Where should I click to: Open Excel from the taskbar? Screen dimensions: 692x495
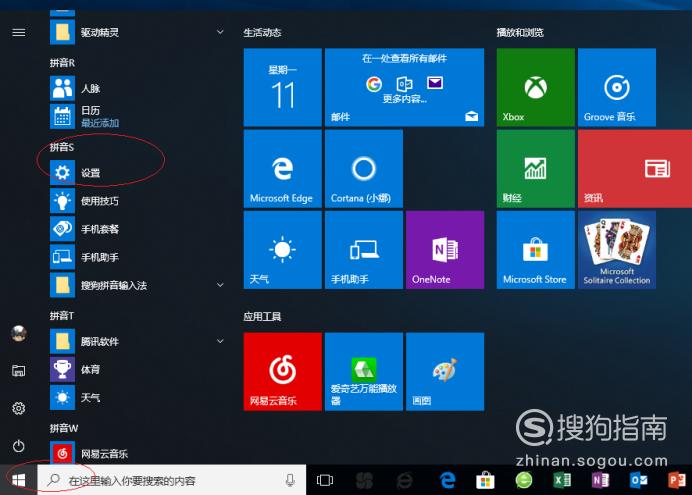[x=562, y=480]
